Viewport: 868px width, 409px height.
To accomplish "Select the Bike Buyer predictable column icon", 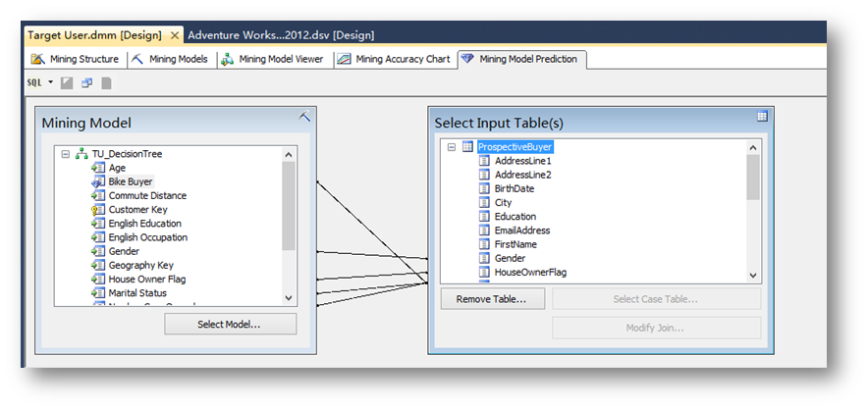I will (98, 181).
